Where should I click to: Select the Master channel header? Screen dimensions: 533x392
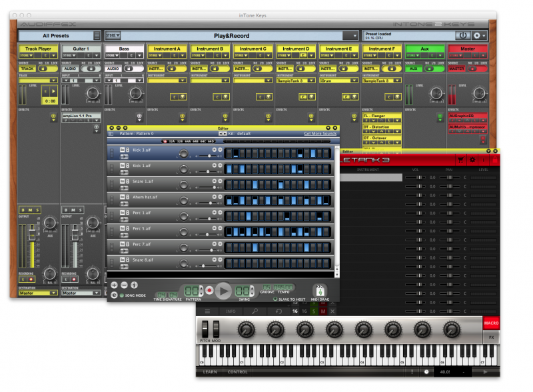pos(468,49)
